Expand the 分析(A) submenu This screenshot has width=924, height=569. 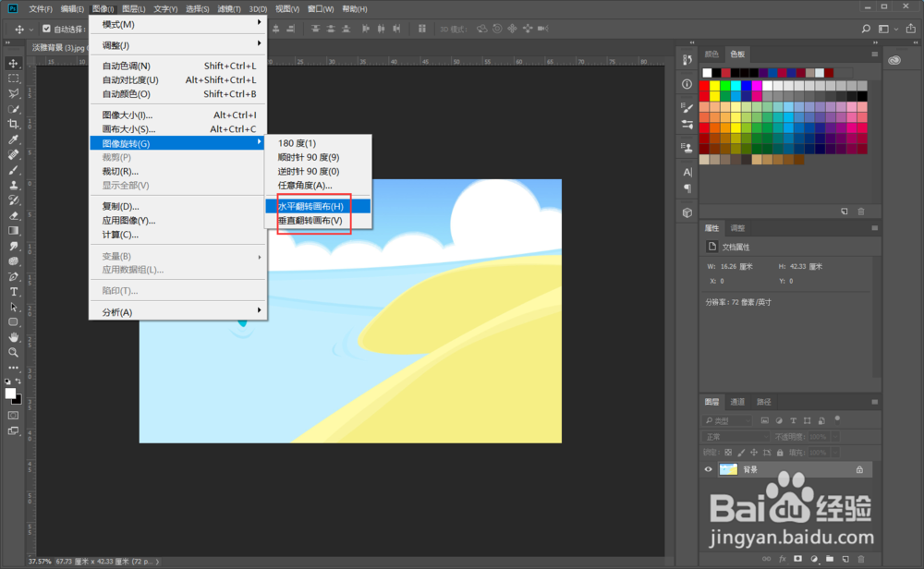[178, 312]
